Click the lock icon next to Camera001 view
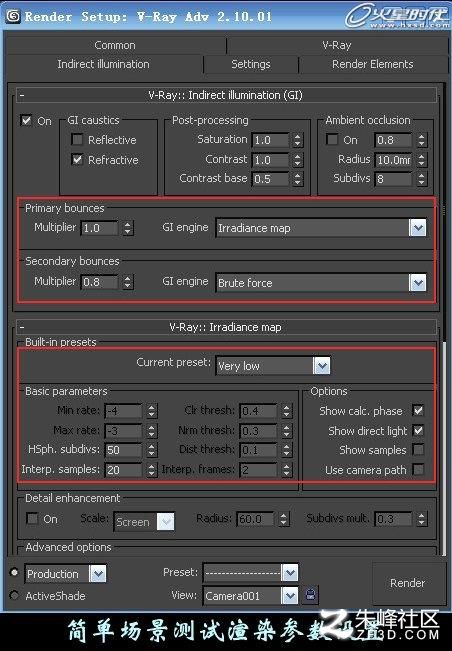 point(310,595)
